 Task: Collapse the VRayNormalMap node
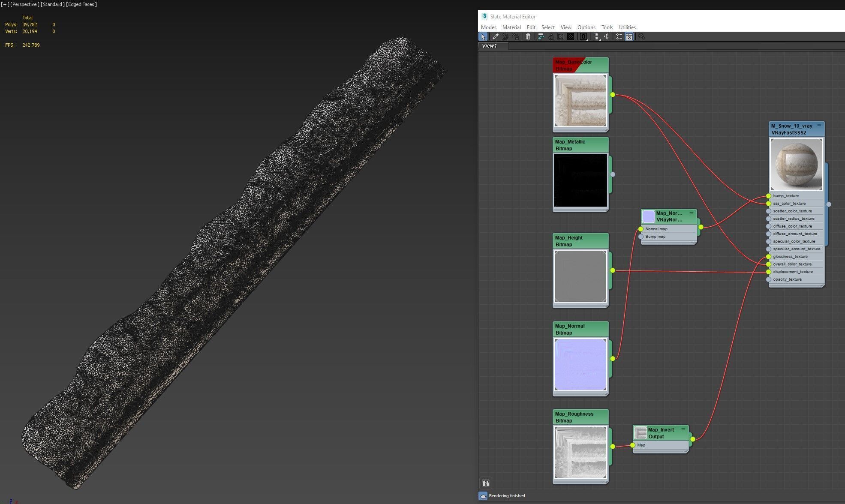pos(691,213)
